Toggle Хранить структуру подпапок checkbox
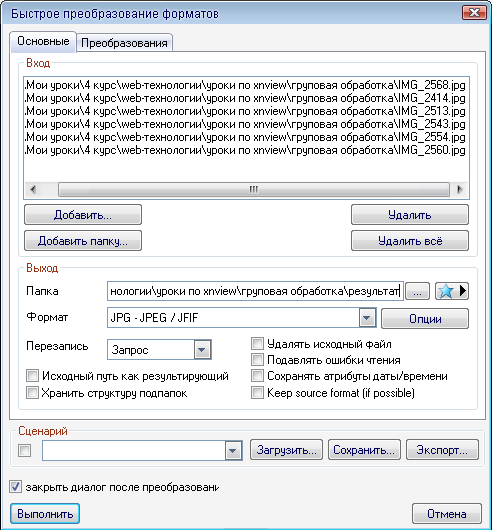492x530 pixels. click(32, 393)
